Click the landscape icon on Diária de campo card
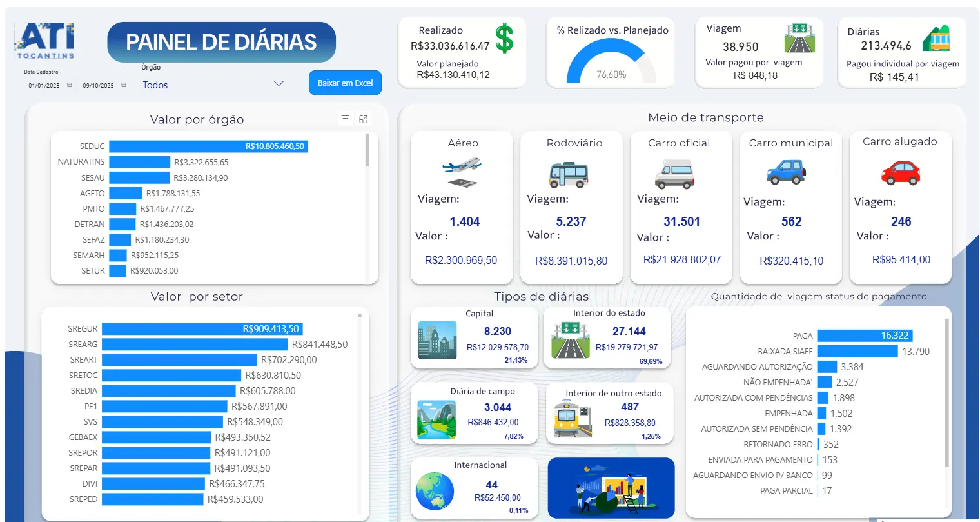 [436, 419]
